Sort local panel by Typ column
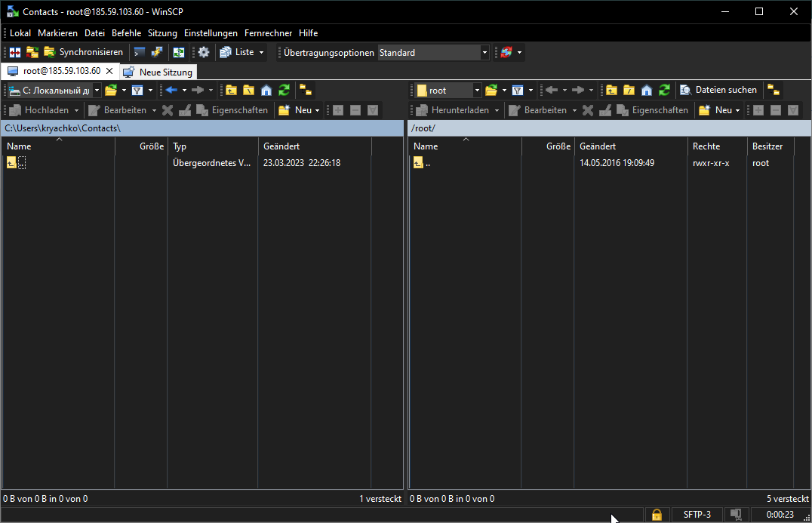Screen dimensions: 812x523 212,146
